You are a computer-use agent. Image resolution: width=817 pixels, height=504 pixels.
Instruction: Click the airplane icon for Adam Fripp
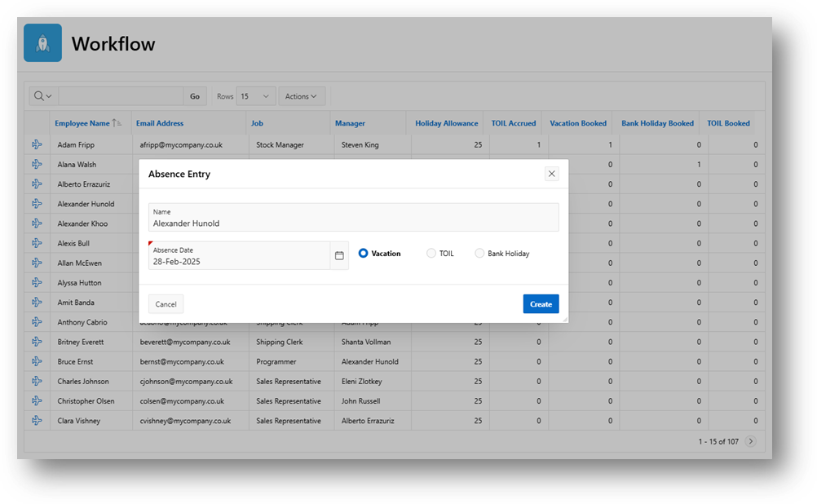37,144
